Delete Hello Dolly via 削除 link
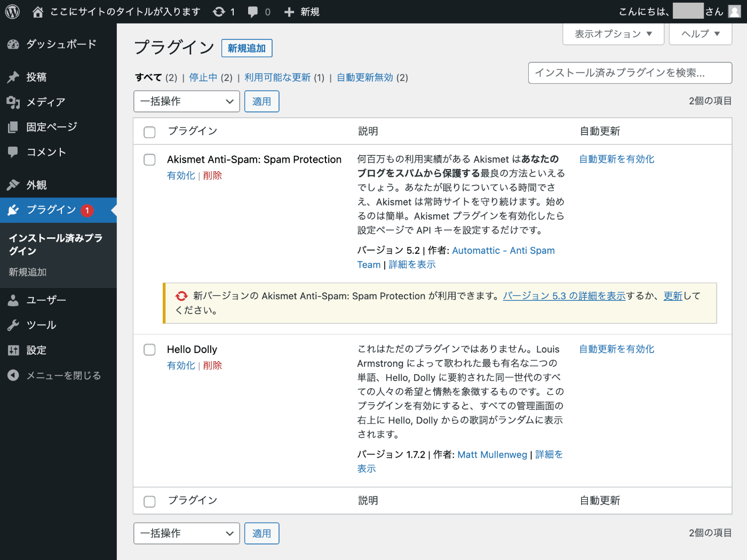The width and height of the screenshot is (747, 560). (x=212, y=365)
